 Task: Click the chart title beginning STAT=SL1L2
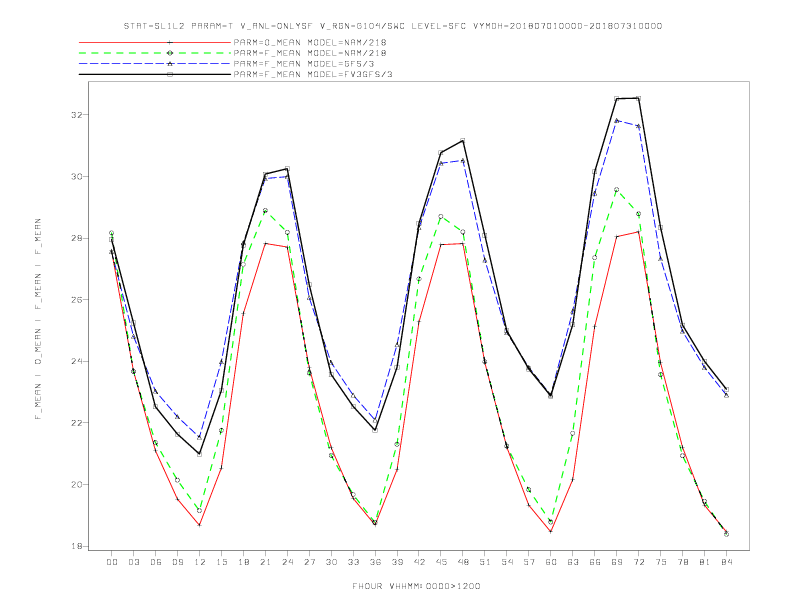393,26
